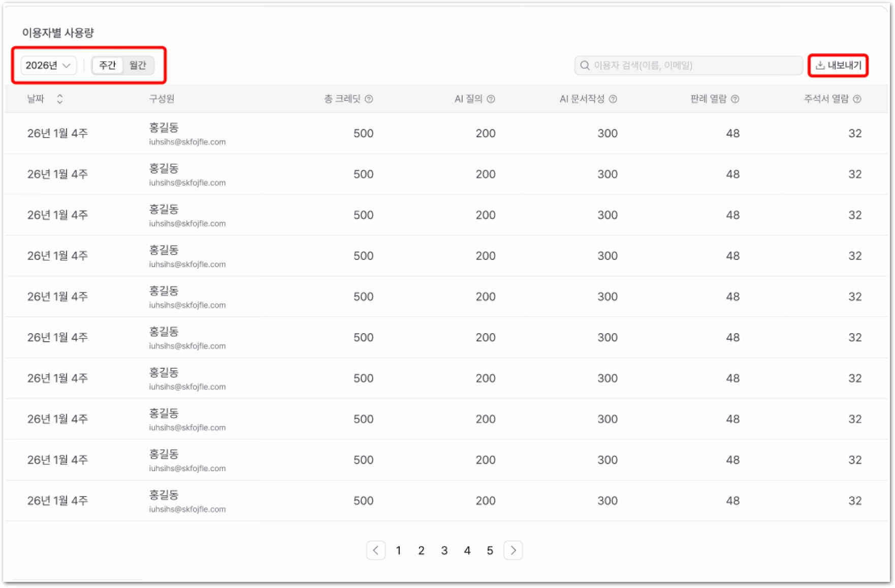Open page 5 of the table
This screenshot has width=895, height=588.
(490, 550)
